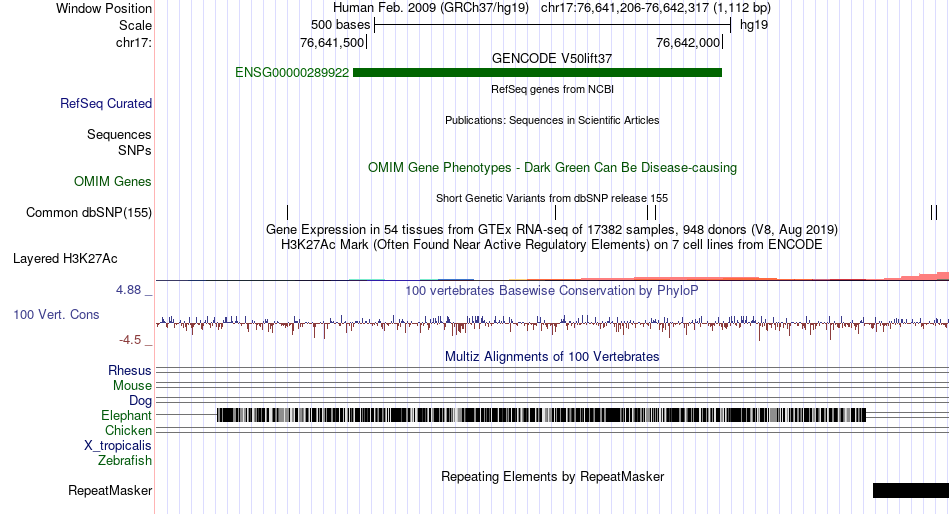Click dbSNP variant tick under 'Variants' word
Screen dimensions: 950x514
556,212
